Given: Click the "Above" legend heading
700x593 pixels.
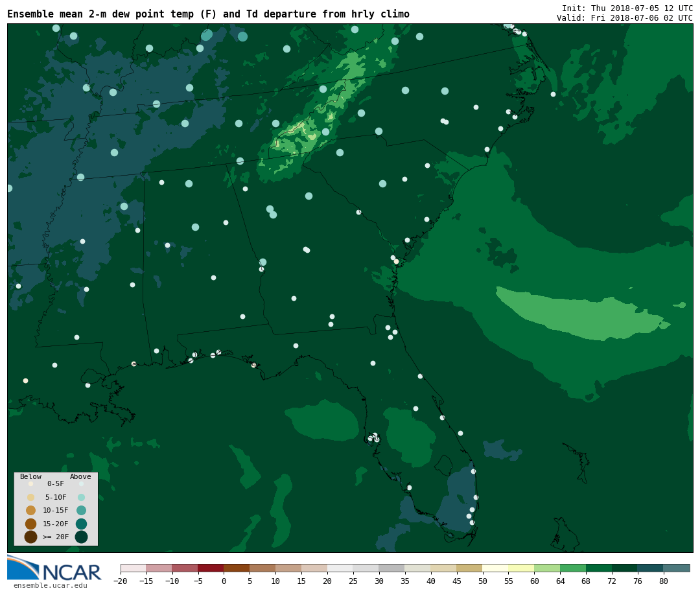Looking at the screenshot, I should point(80,476).
